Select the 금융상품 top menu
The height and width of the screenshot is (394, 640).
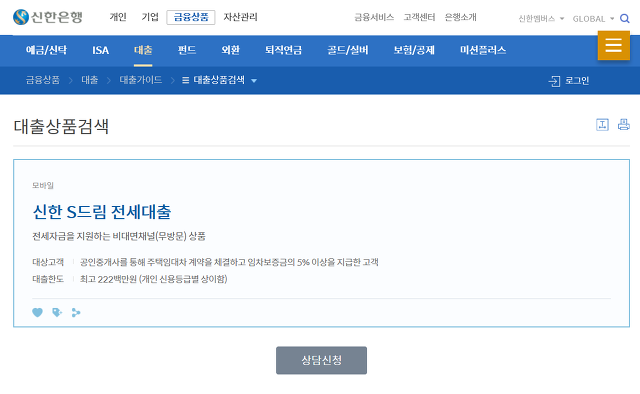[x=191, y=17]
